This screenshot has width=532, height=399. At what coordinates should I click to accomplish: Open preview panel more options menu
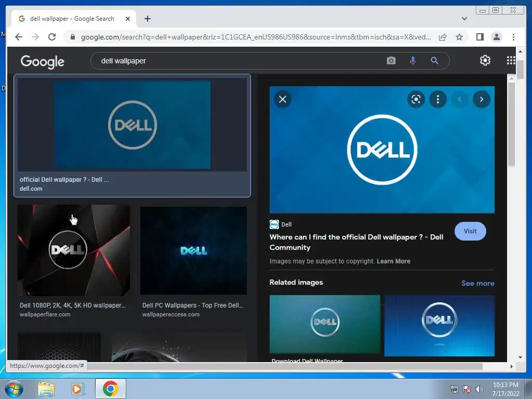437,99
